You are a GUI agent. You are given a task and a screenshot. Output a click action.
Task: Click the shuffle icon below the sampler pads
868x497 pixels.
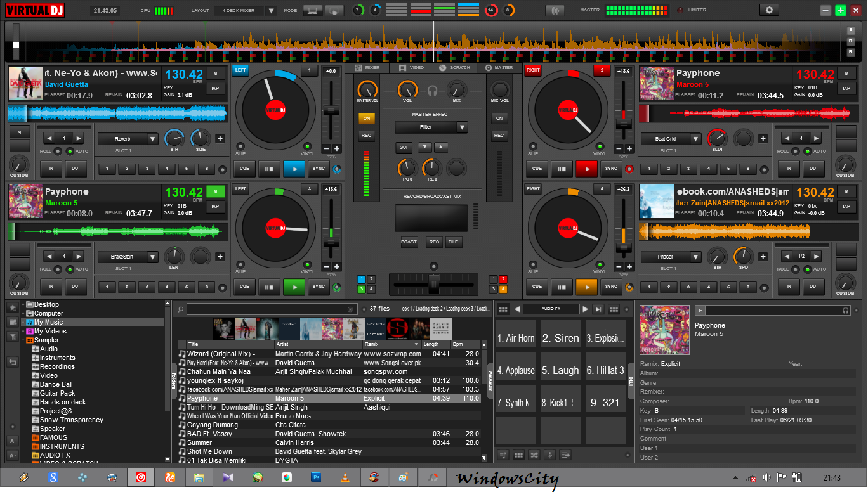[534, 455]
